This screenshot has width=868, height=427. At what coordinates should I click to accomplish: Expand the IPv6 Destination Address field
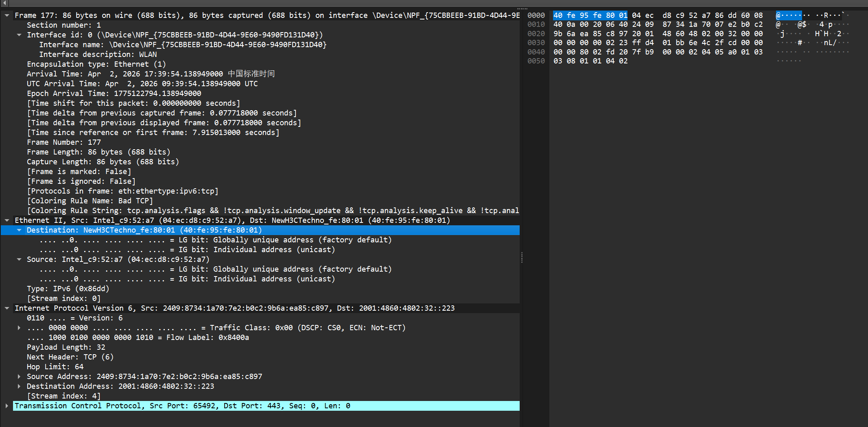pos(19,386)
